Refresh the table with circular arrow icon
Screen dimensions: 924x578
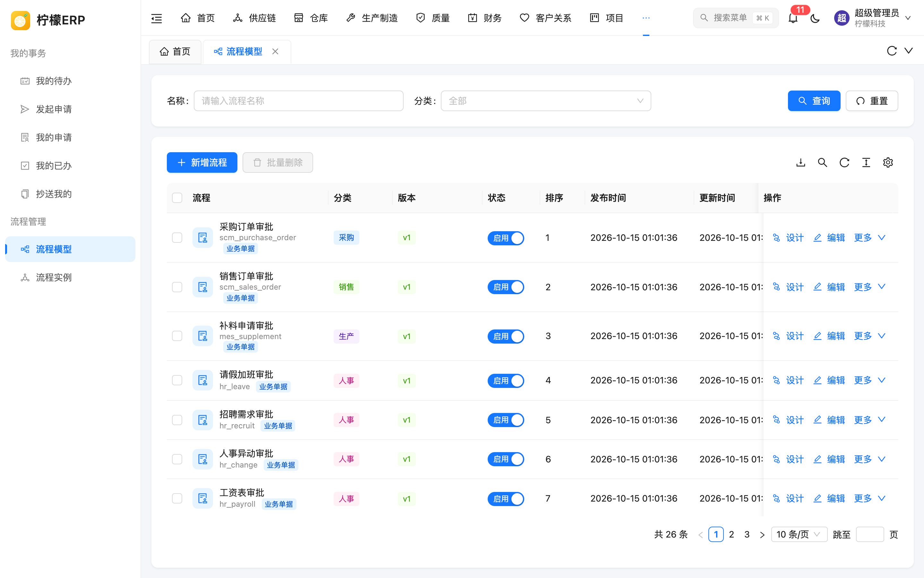coord(844,162)
